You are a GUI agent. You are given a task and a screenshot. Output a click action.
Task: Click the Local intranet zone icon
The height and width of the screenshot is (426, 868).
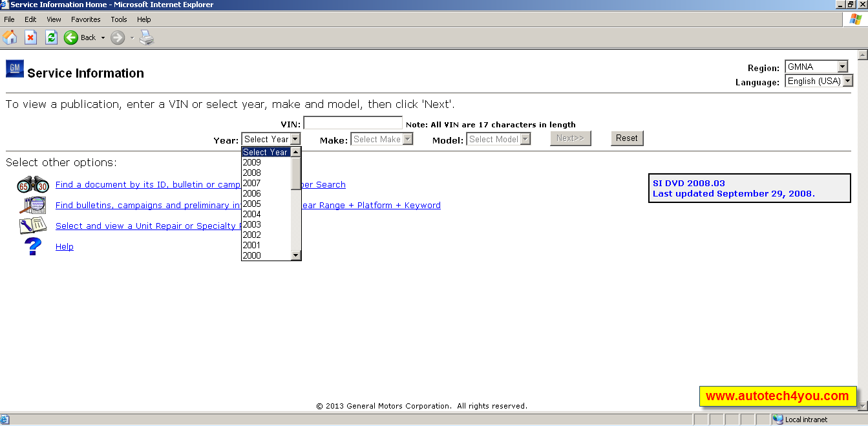778,420
